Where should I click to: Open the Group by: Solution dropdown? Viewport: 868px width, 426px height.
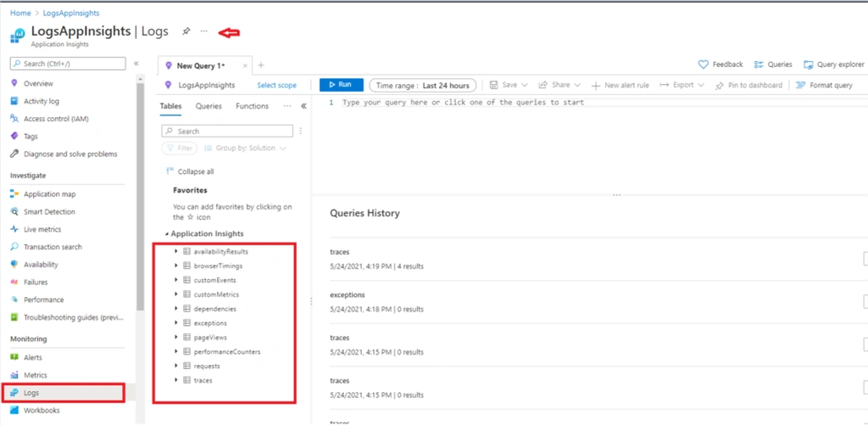point(245,149)
